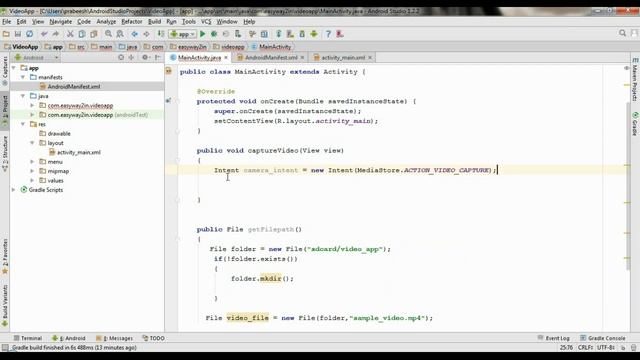The width and height of the screenshot is (640, 360).
Task: Click the UTF-8 encoding status
Action: click(606, 348)
